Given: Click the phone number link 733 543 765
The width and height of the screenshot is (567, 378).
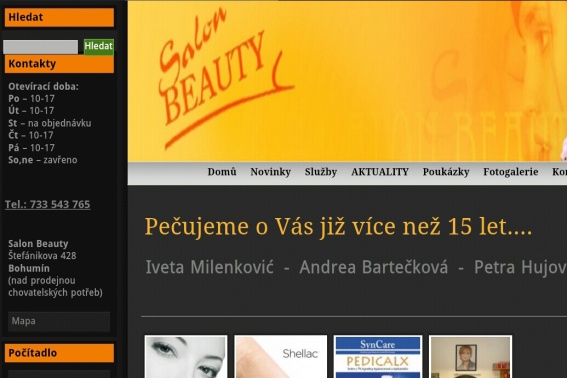Looking at the screenshot, I should (47, 204).
